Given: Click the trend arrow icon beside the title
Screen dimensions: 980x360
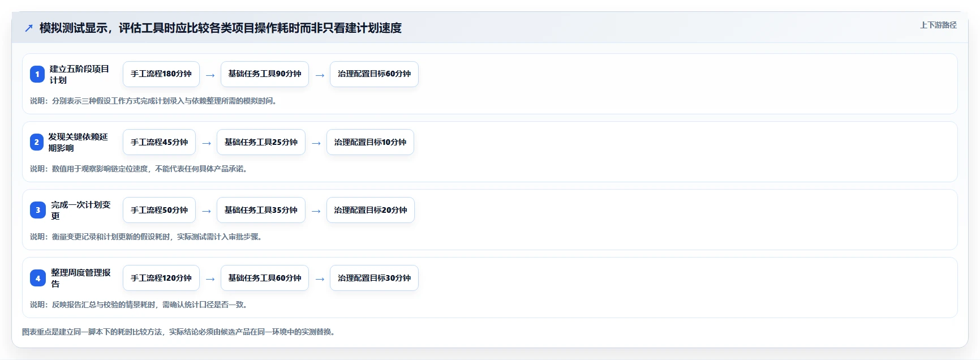Looking at the screenshot, I should coord(28,28).
